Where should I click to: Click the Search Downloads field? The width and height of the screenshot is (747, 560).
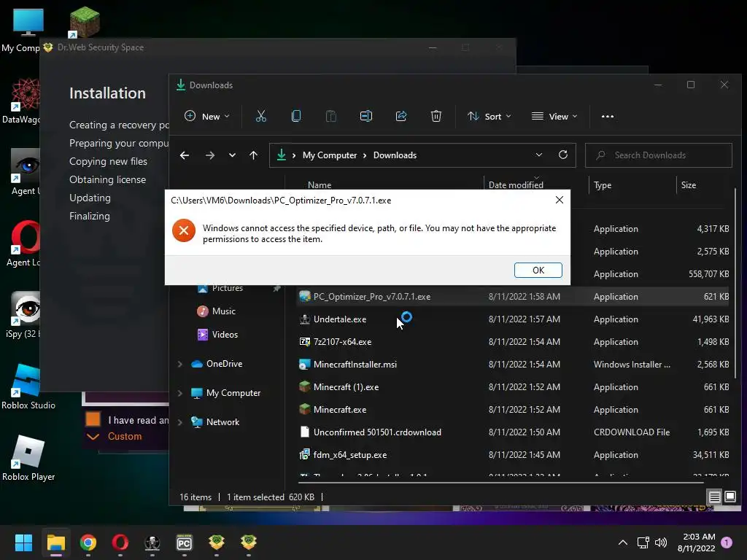pyautogui.click(x=659, y=155)
